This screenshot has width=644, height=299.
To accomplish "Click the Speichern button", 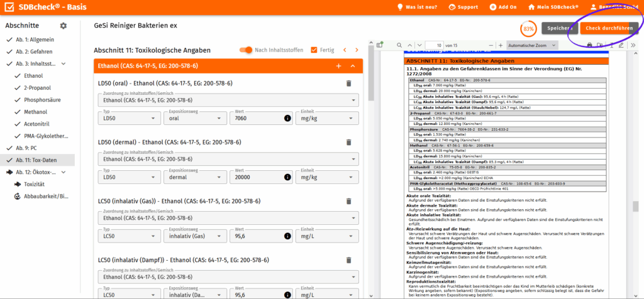I will click(558, 29).
